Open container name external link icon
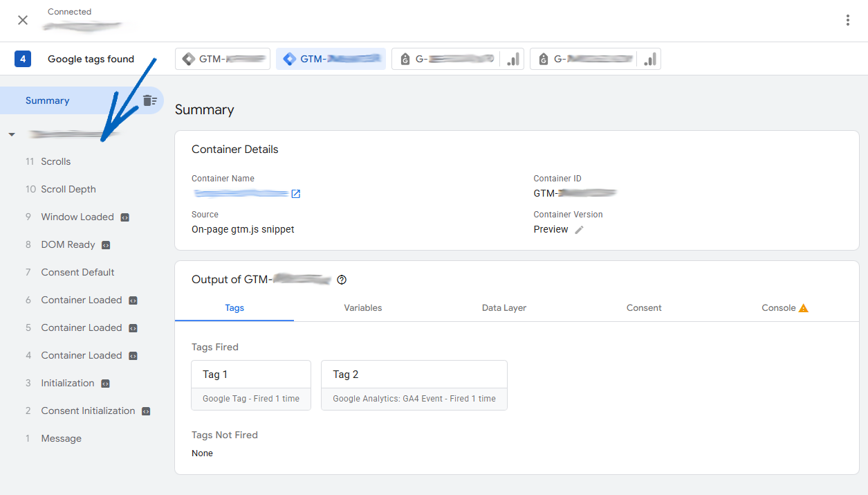Viewport: 868px width, 495px height. pyautogui.click(x=296, y=194)
